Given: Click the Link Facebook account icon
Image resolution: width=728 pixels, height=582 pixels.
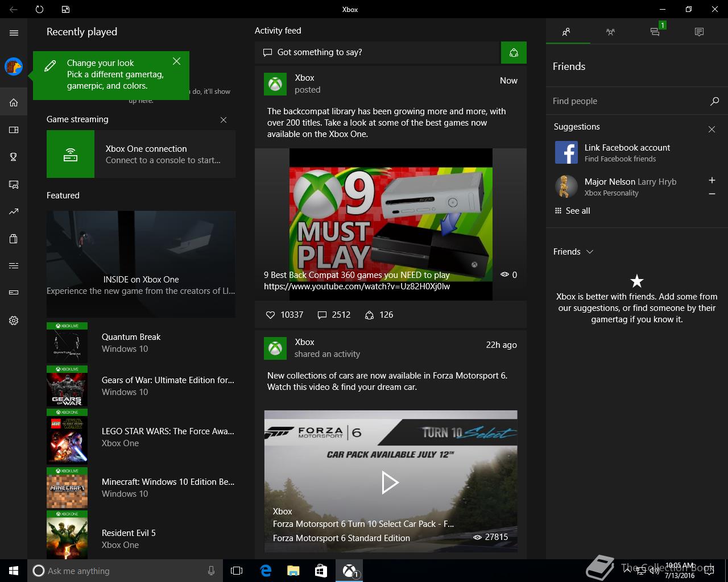Looking at the screenshot, I should point(566,153).
